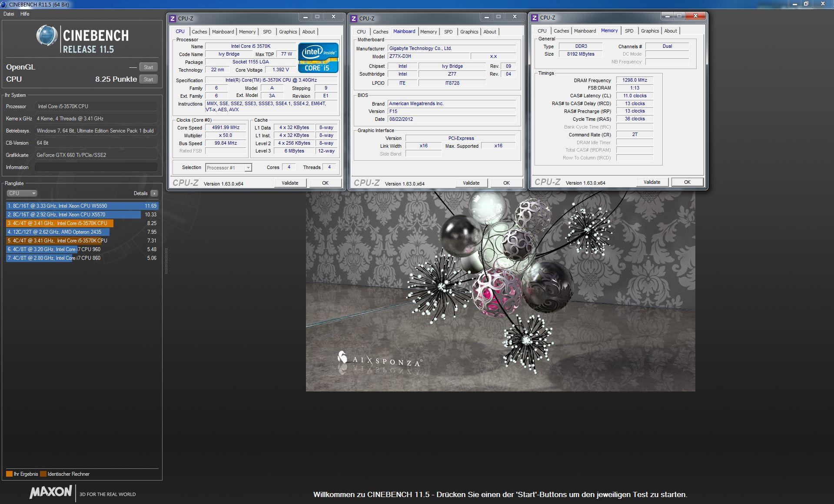Select ranking row Xeon CPU W5590
The height and width of the screenshot is (504, 834).
point(82,206)
